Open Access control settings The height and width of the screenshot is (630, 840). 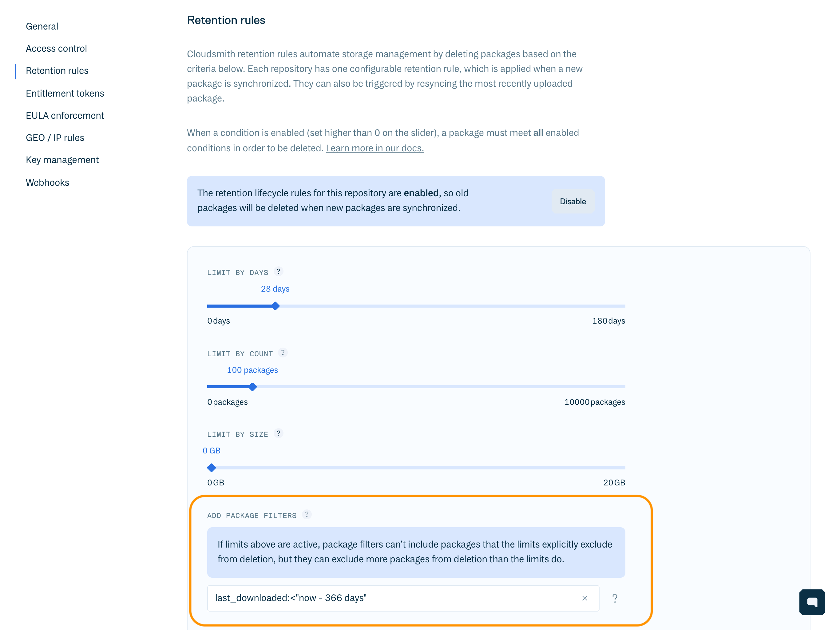(56, 48)
